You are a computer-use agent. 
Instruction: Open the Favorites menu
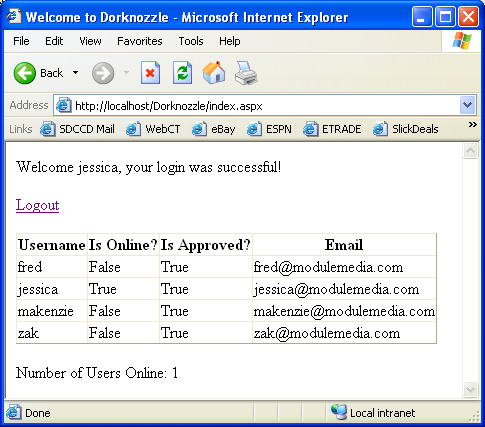coord(140,41)
